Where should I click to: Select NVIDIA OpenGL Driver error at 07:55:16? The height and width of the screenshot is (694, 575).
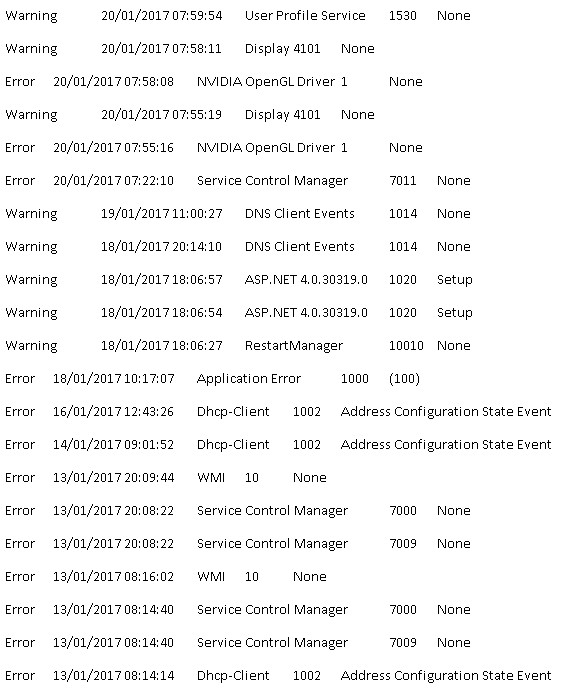[x=214, y=148]
